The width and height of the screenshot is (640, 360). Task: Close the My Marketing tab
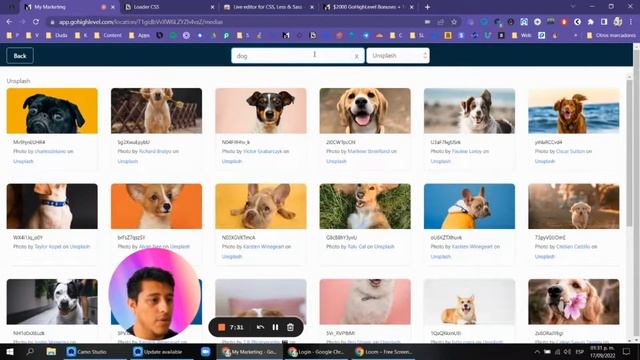coord(113,7)
